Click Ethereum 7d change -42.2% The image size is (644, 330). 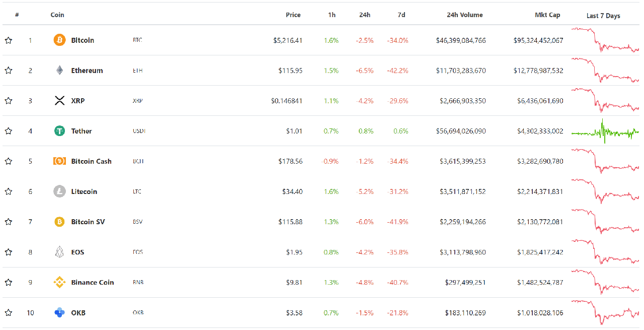pyautogui.click(x=397, y=71)
